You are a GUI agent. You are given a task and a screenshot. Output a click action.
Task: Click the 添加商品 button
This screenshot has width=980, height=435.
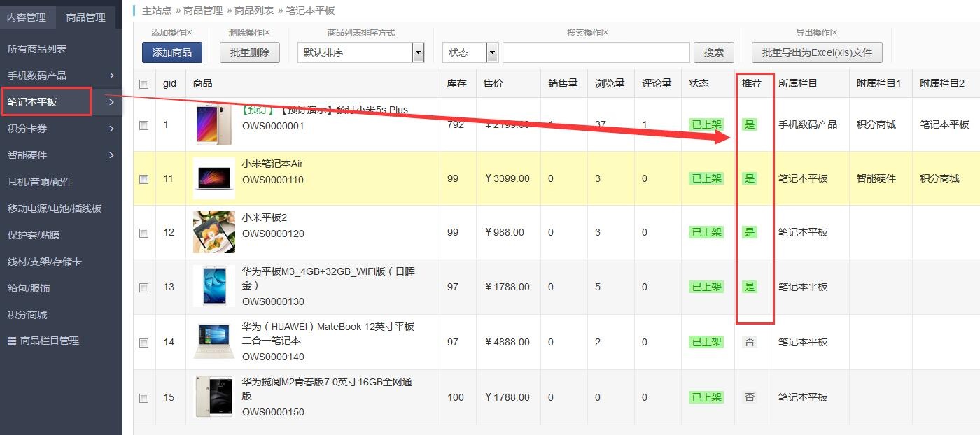point(172,52)
